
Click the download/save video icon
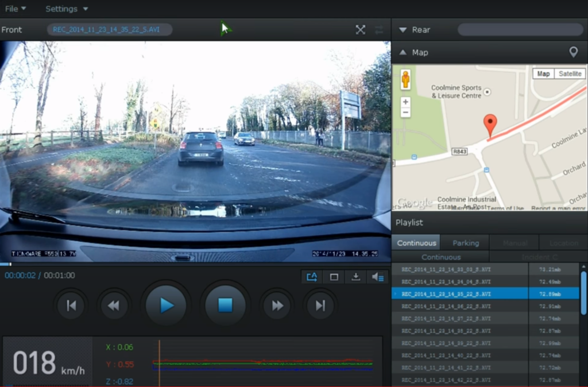click(355, 277)
